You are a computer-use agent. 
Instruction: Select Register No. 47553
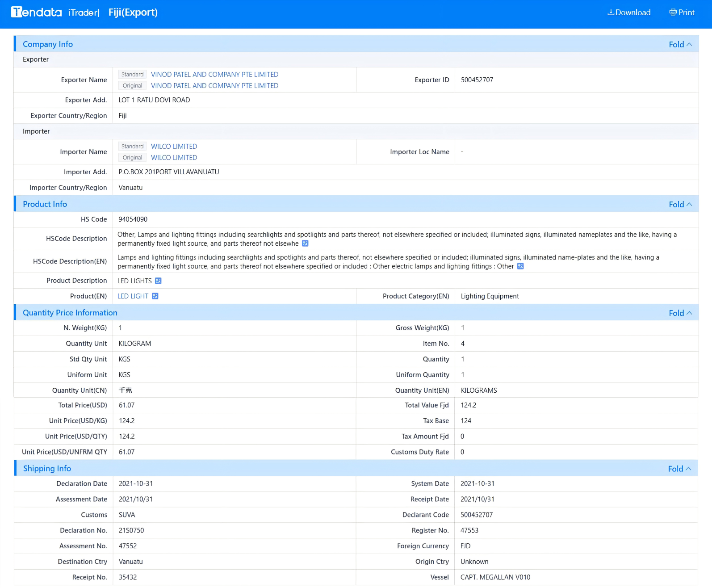(469, 531)
